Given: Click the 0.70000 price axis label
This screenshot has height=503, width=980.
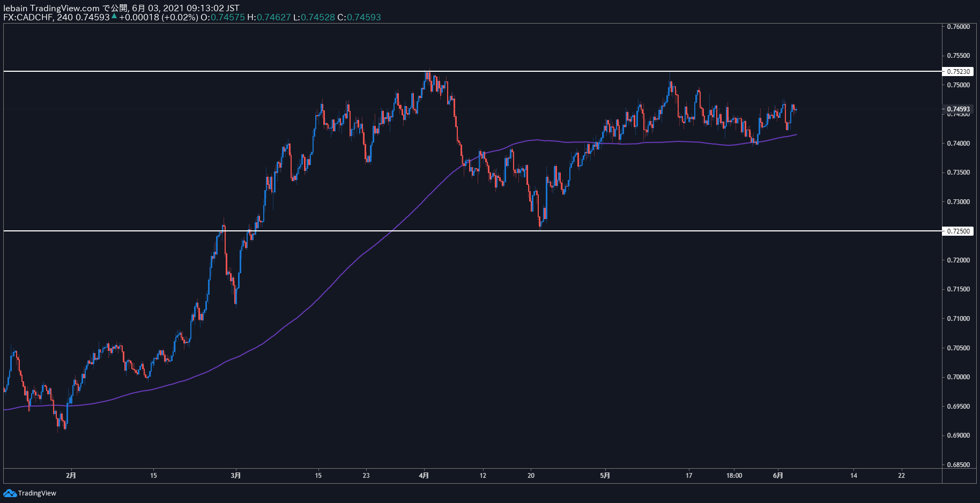Looking at the screenshot, I should 958,377.
